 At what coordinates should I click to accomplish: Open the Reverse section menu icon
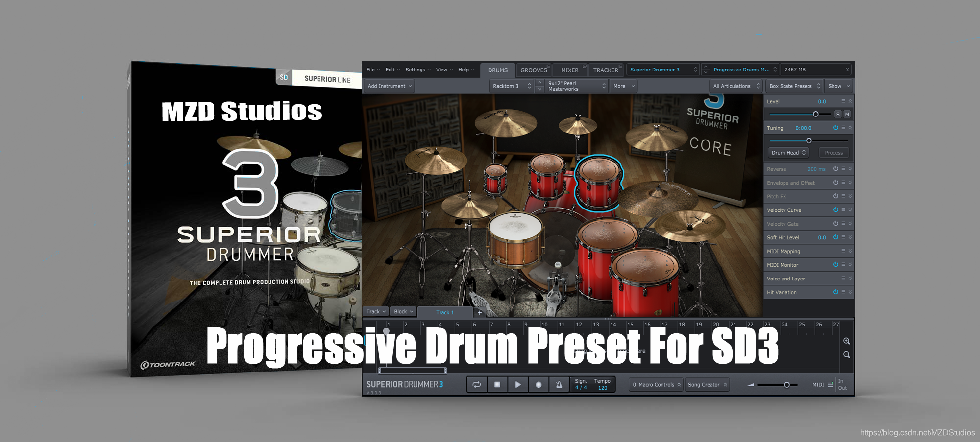(843, 169)
